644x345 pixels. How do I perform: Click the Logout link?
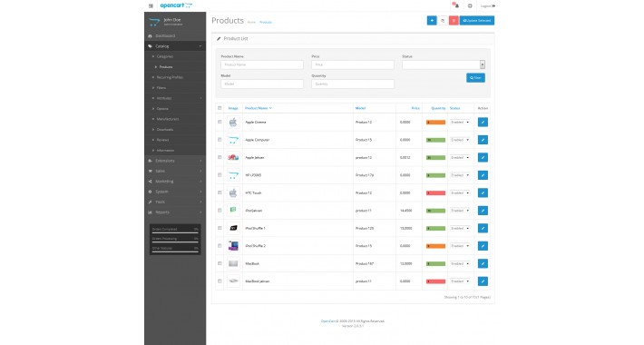tap(487, 5)
